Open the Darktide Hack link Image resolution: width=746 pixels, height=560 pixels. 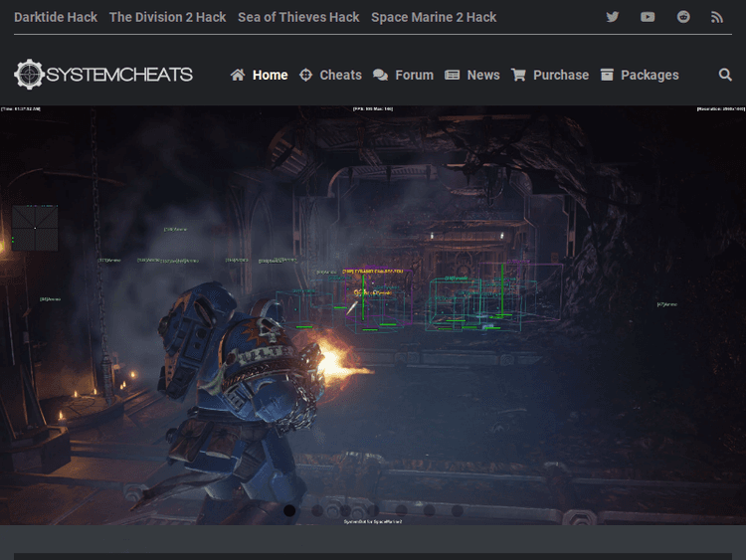pos(56,17)
